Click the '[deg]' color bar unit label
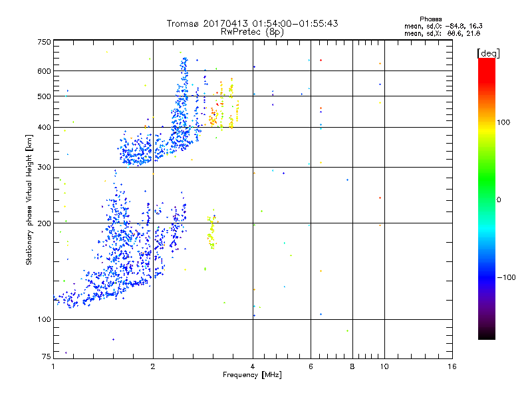 pyautogui.click(x=488, y=53)
